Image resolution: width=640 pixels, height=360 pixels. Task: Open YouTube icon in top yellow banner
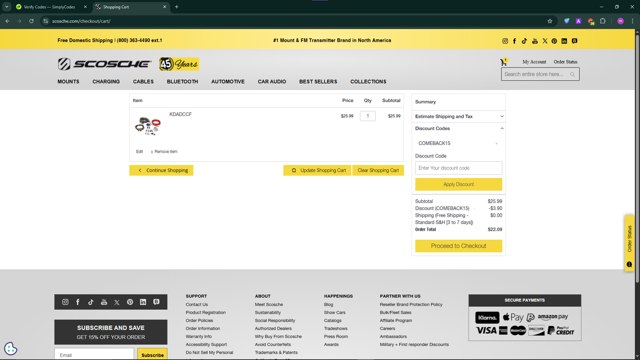click(535, 41)
